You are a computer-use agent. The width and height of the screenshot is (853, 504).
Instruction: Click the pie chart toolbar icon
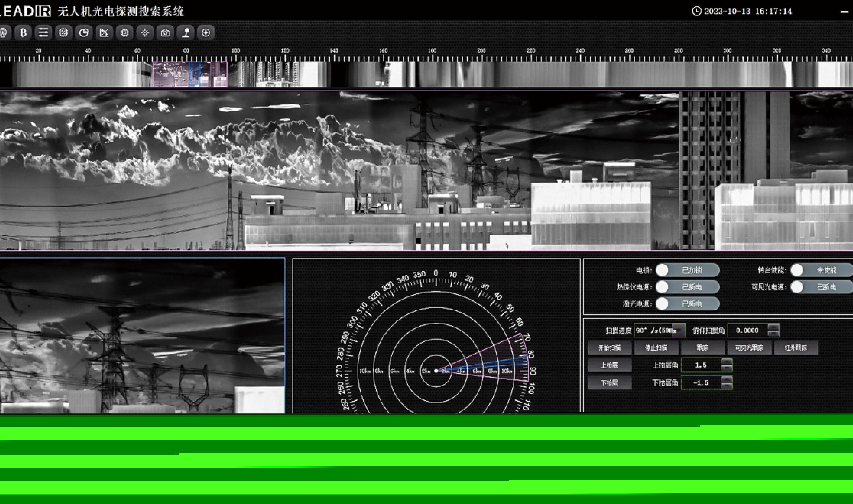[x=84, y=33]
